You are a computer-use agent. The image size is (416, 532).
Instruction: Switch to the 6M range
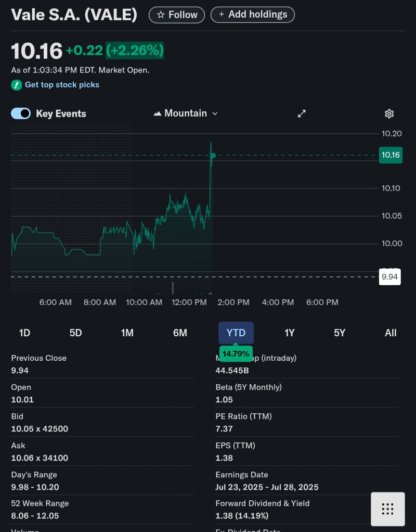[x=180, y=333]
